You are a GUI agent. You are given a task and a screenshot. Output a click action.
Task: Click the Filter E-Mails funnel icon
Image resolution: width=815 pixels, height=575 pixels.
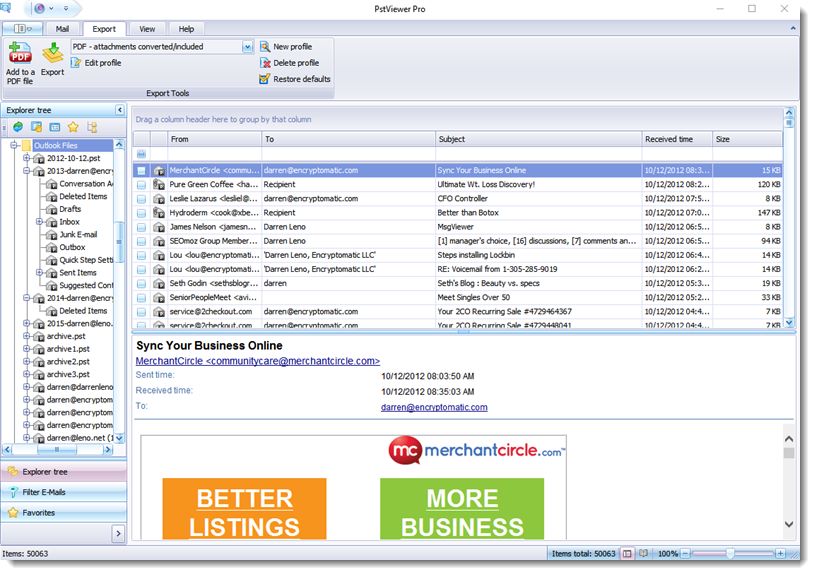[x=14, y=492]
